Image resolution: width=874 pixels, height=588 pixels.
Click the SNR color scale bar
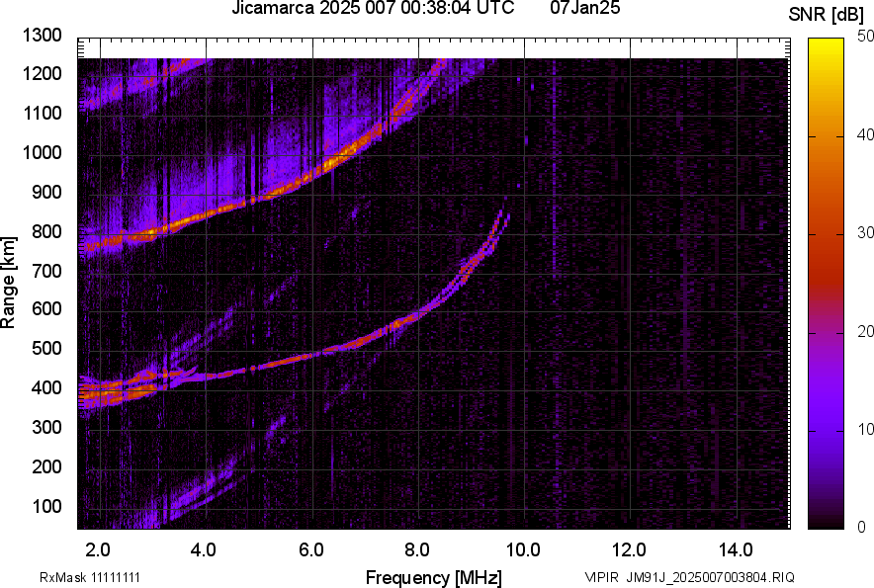point(827,284)
